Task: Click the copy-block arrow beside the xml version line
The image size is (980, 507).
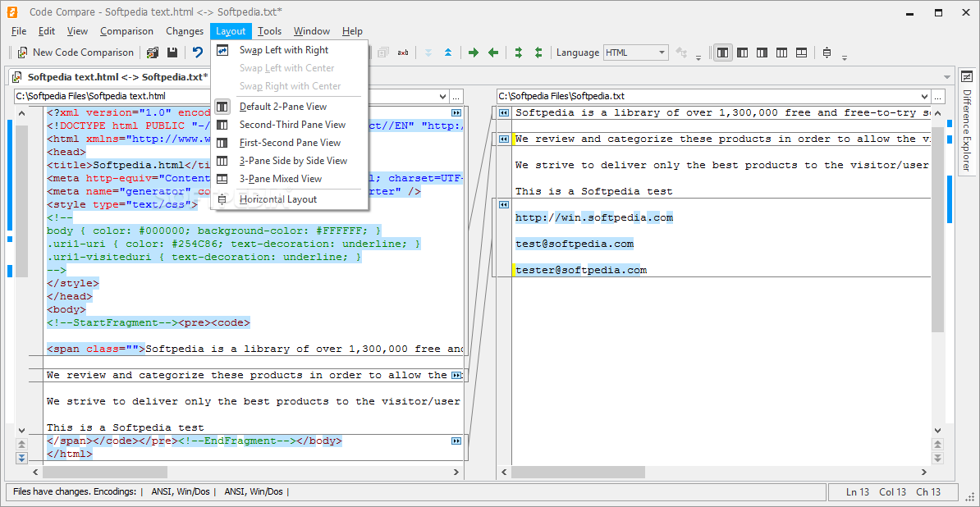Action: (x=456, y=113)
